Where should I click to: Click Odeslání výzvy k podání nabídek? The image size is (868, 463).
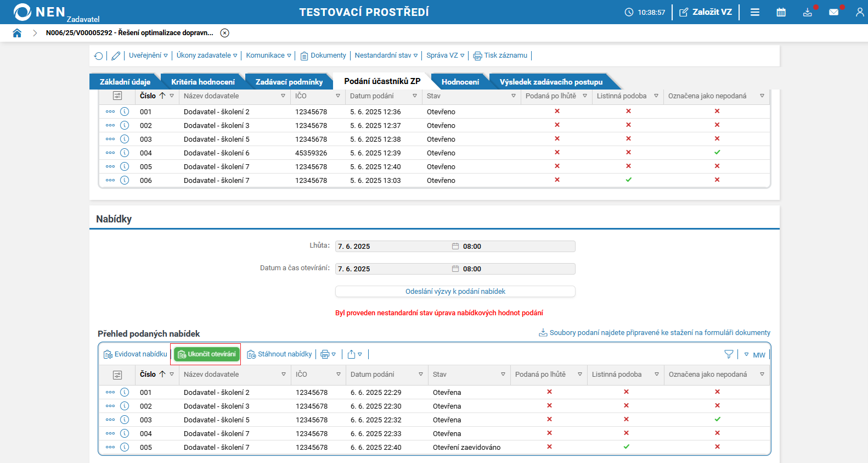(x=455, y=292)
